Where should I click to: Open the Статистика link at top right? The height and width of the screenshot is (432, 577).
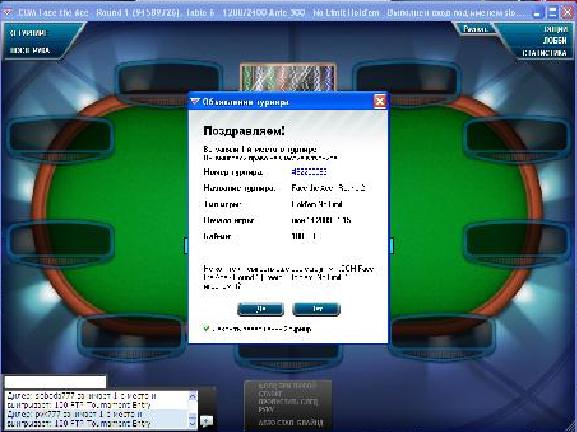point(545,53)
